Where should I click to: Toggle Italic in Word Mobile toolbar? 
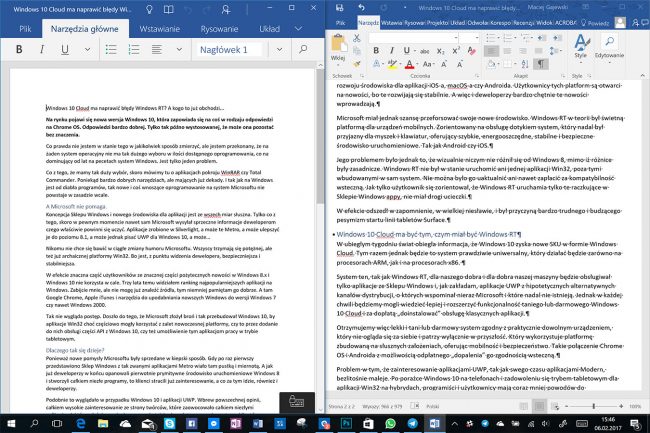(41, 50)
